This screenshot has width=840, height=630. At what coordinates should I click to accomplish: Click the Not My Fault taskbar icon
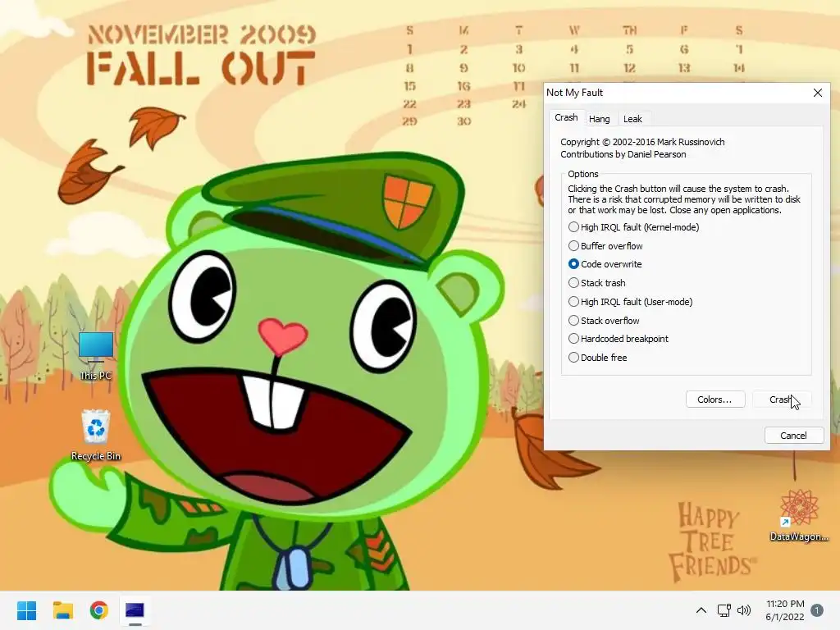click(x=135, y=610)
